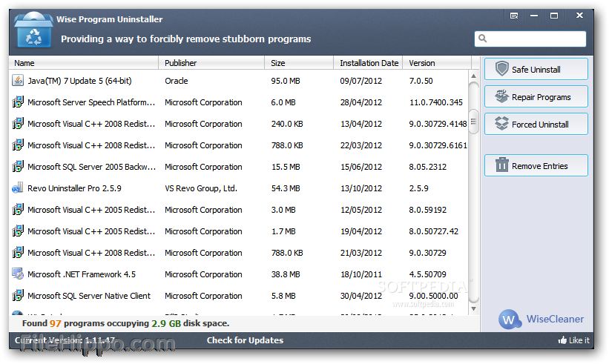
Task: Click the 21/03/2012 installation date cell
Action: pyautogui.click(x=361, y=253)
